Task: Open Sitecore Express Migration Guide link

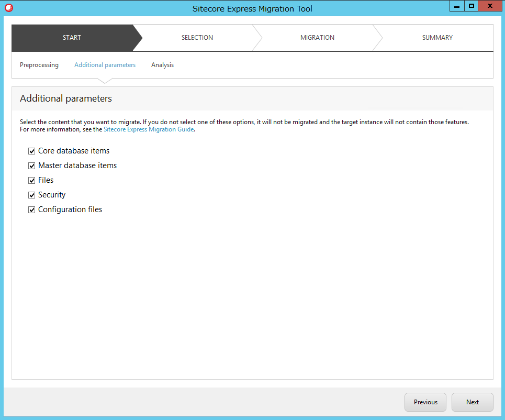Action: tap(149, 129)
